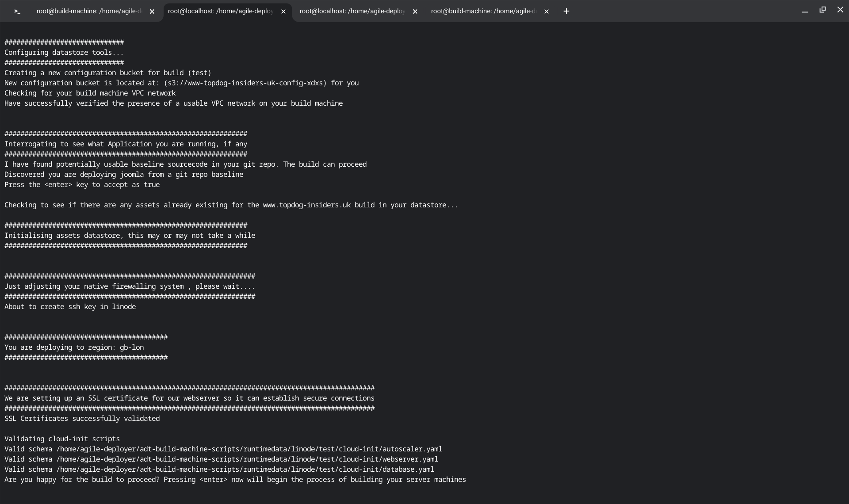Close the terminal window
The image size is (849, 504).
840,10
